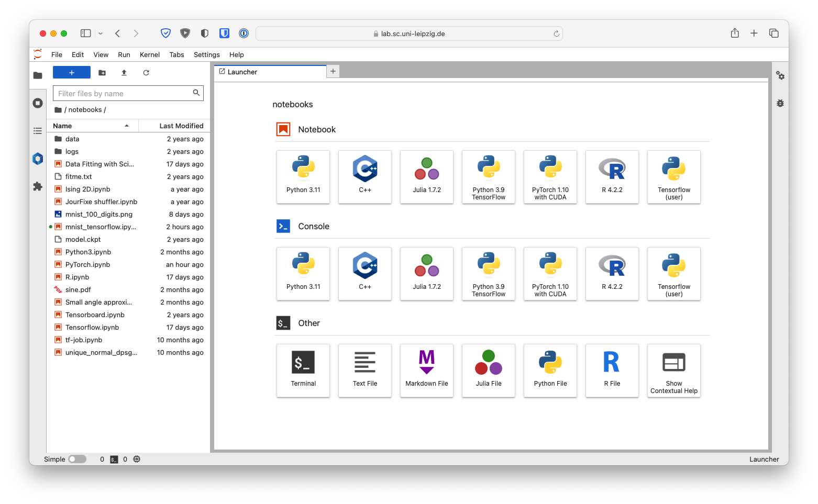Viewport: 818px width, 504px height.
Task: Open PyTorch 1.10 with CUDA console
Action: click(x=550, y=274)
